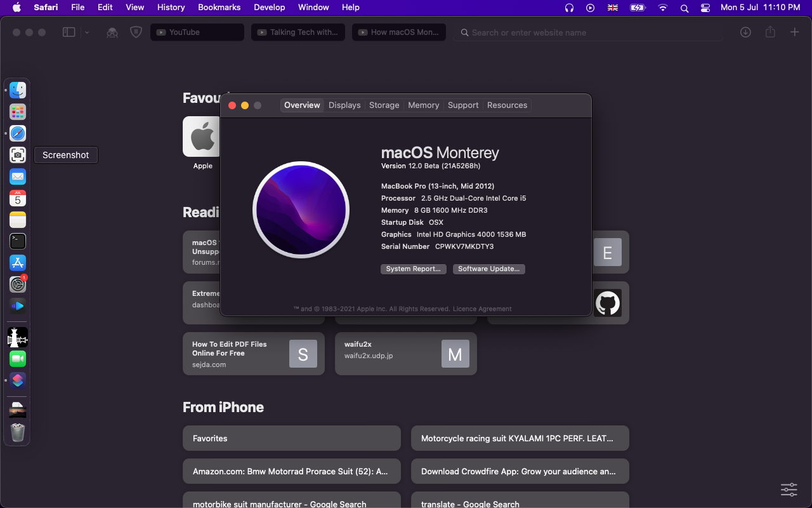
Task: Open Control Centre in menu bar
Action: [705, 8]
